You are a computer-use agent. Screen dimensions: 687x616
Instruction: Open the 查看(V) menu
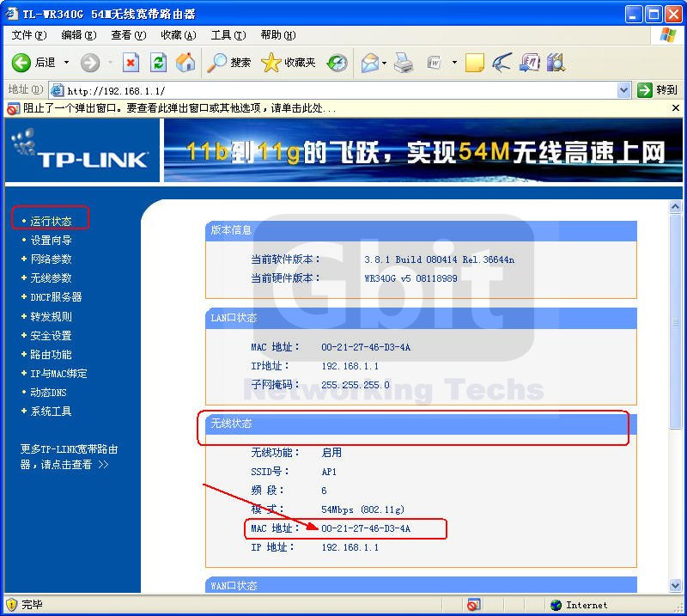[x=128, y=35]
